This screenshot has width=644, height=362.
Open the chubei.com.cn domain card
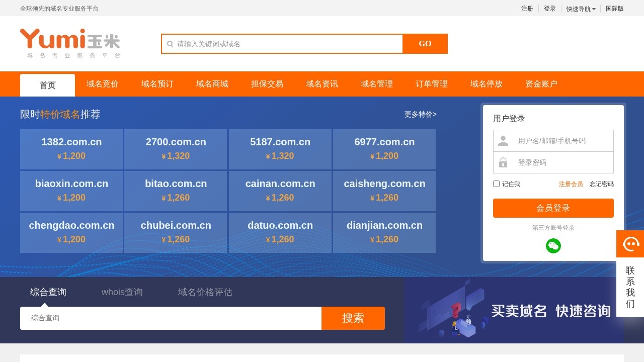click(176, 233)
